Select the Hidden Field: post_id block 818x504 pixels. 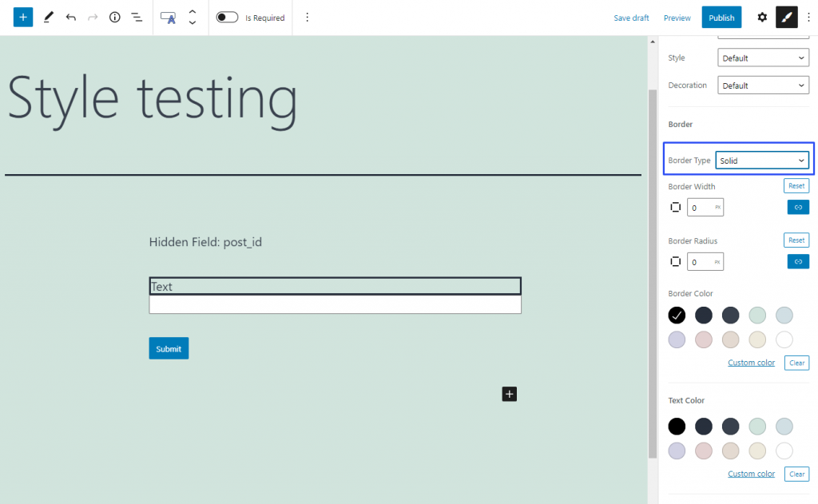coord(205,242)
